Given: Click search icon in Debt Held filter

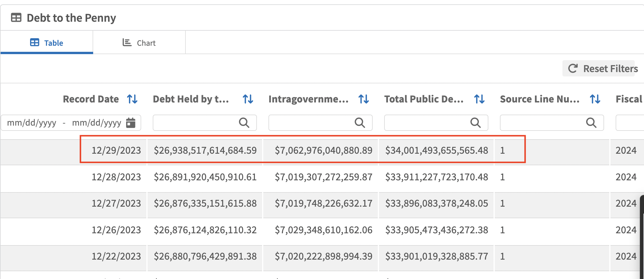Looking at the screenshot, I should [244, 123].
